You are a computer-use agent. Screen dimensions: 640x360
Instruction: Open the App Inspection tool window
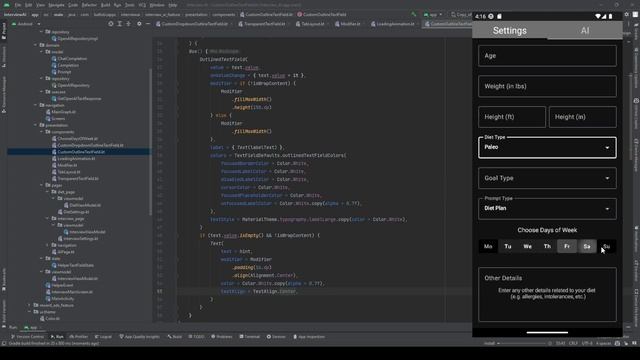[309, 337]
